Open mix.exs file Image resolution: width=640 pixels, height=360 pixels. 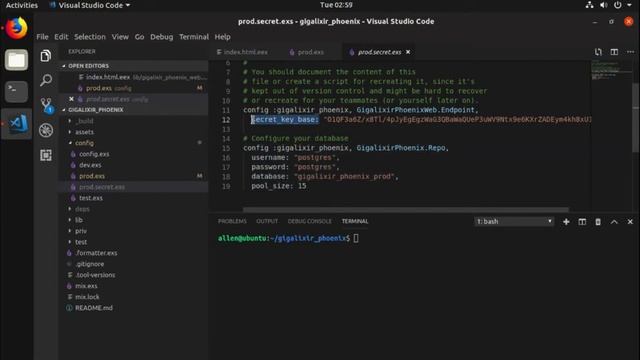[86, 286]
